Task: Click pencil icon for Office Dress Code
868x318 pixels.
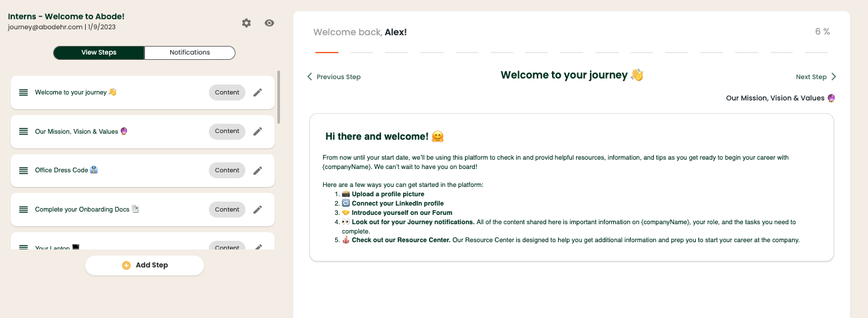Action: [x=258, y=170]
